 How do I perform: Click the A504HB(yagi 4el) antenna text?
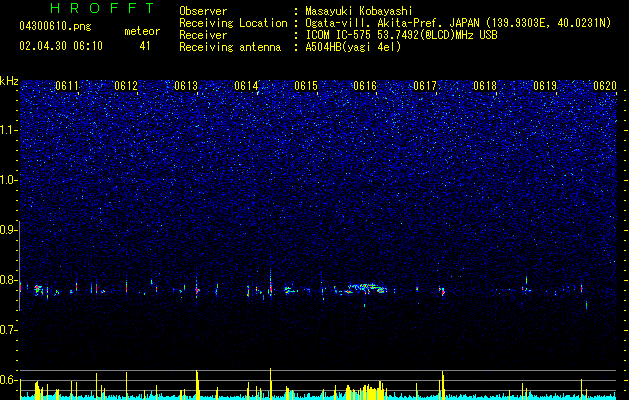(x=353, y=47)
